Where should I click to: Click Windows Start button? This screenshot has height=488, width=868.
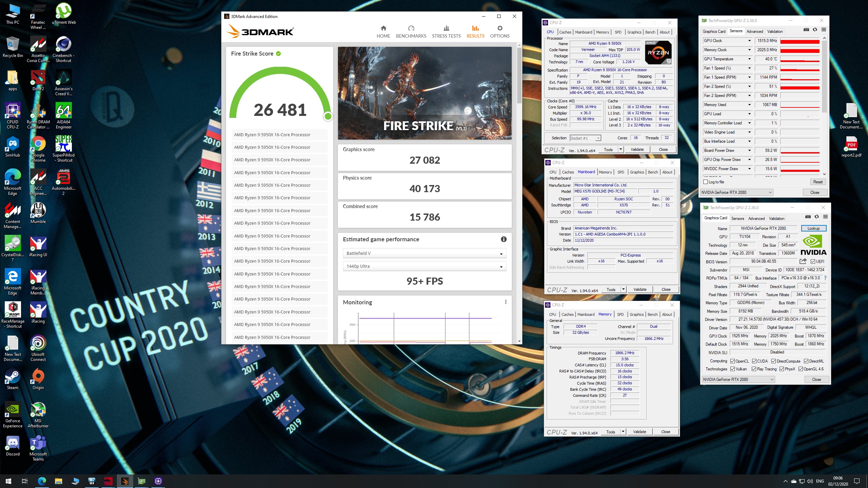(x=8, y=481)
